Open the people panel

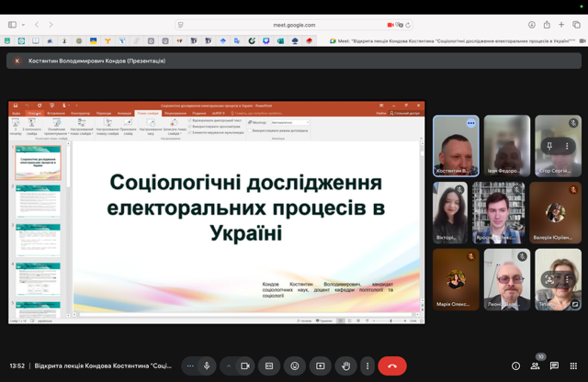tap(536, 365)
